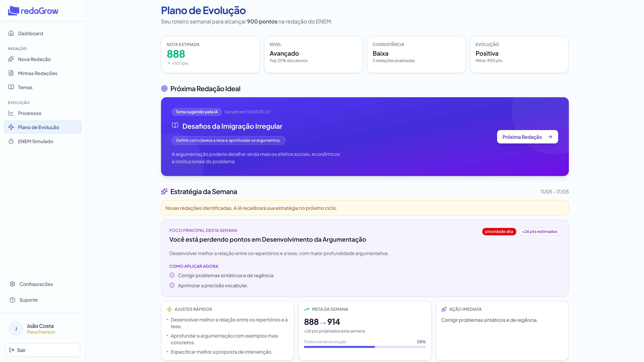
Task: Click the COMO APLICAR AGORA heading
Action: 194,266
